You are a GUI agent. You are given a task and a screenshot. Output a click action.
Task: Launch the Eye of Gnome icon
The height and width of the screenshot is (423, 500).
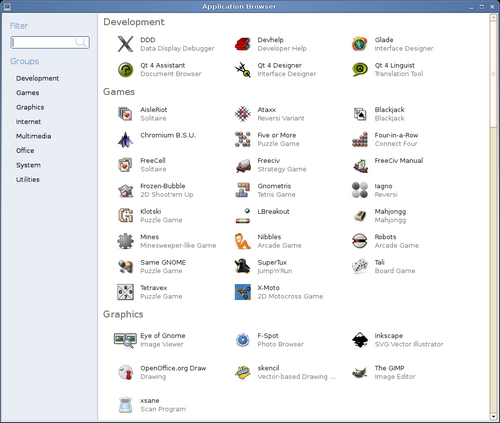click(125, 340)
